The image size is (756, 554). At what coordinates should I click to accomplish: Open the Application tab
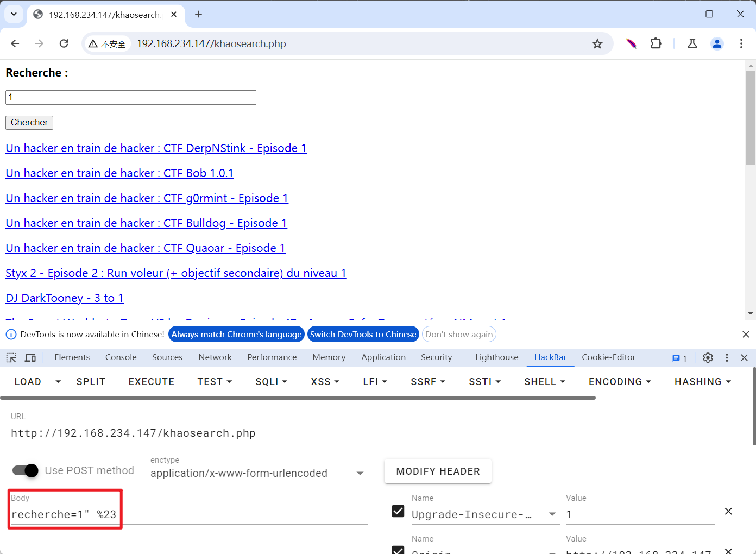383,357
